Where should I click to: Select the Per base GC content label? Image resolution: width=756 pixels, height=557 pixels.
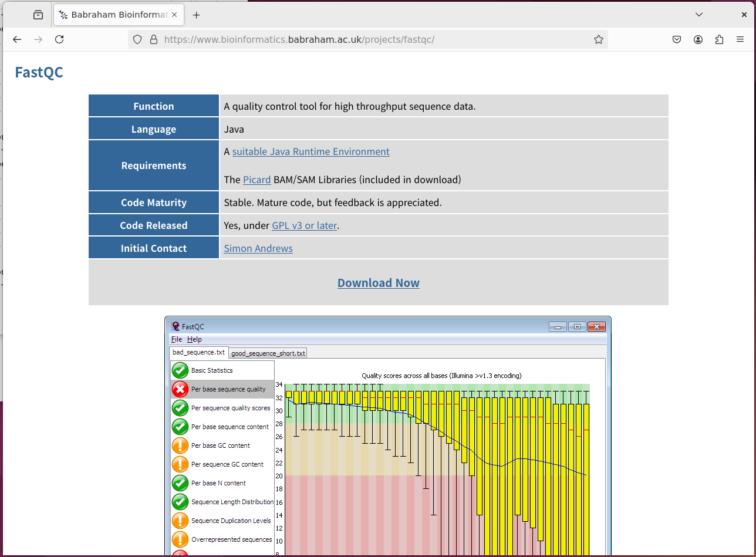click(221, 445)
